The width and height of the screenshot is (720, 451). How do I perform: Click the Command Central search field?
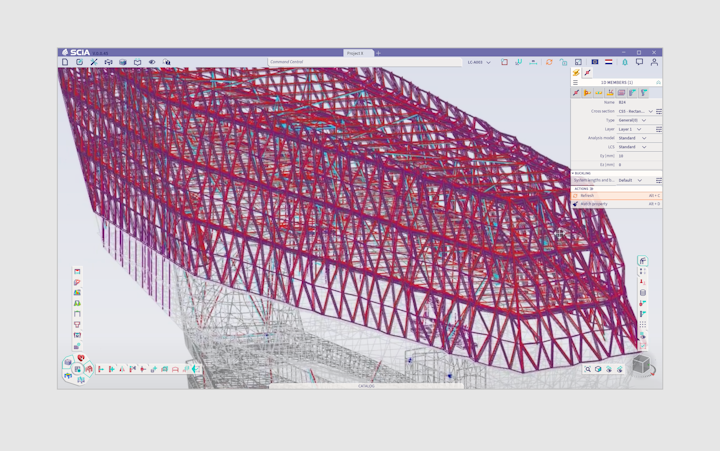(x=330, y=62)
